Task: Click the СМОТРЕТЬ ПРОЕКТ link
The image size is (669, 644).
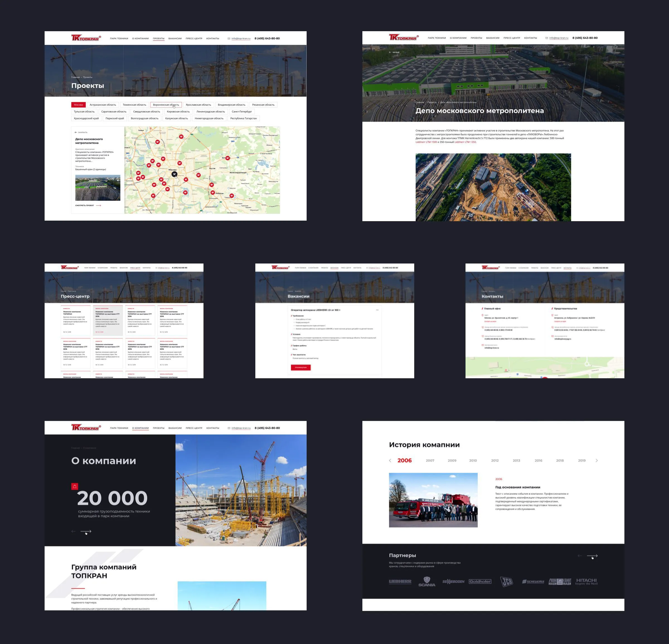Action: (x=85, y=205)
